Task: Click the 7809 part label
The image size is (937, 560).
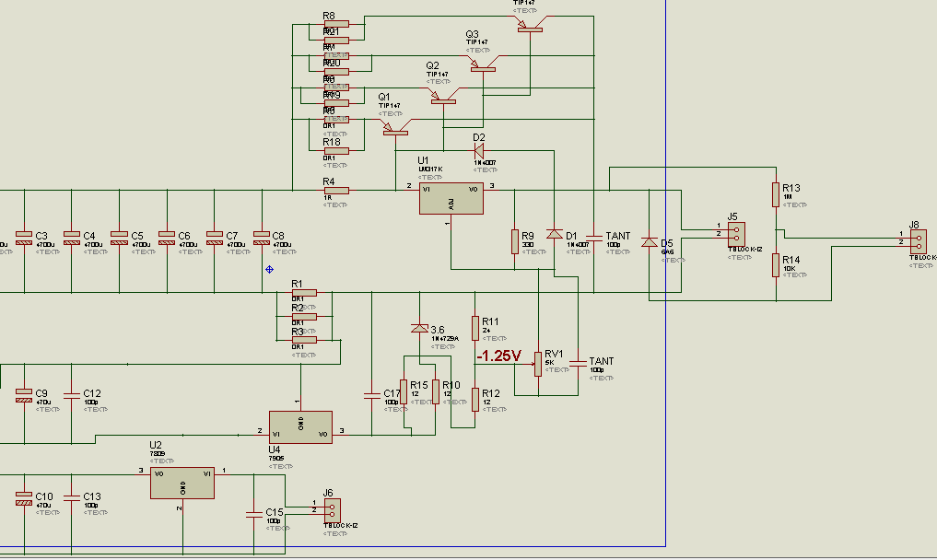Action: click(158, 453)
